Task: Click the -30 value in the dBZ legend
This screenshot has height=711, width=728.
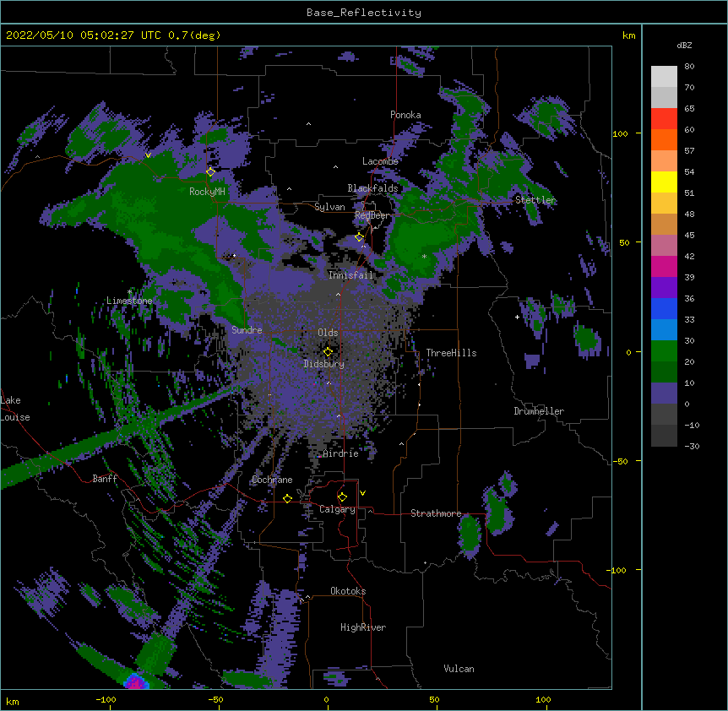Action: [x=692, y=446]
